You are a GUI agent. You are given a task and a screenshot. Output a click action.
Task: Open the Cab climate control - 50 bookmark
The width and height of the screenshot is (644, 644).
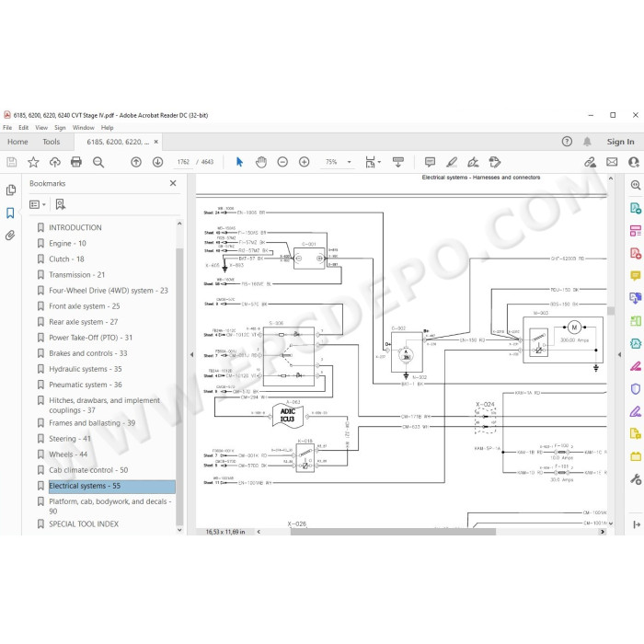click(88, 470)
